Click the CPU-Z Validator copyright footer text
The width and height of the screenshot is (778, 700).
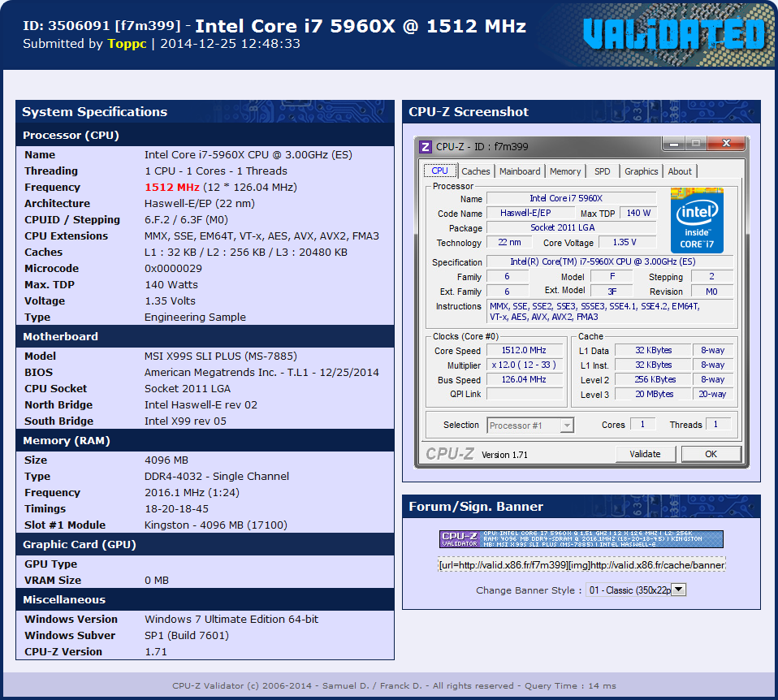tap(394, 685)
